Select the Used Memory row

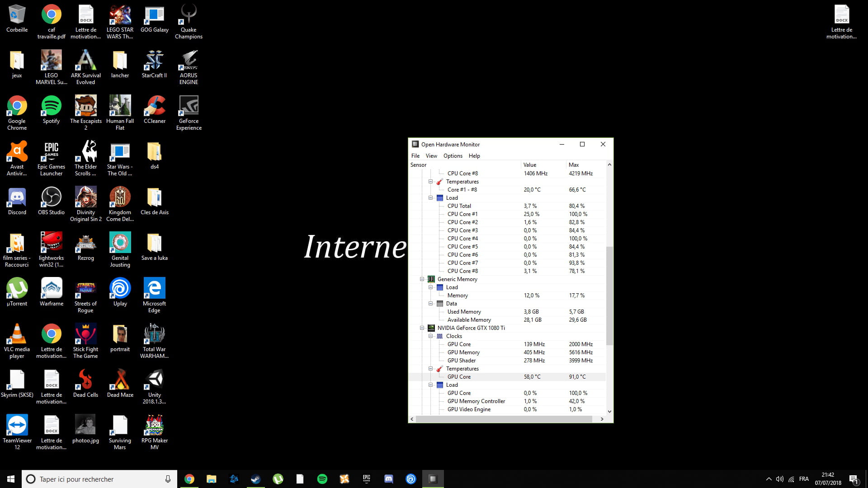[x=507, y=312]
